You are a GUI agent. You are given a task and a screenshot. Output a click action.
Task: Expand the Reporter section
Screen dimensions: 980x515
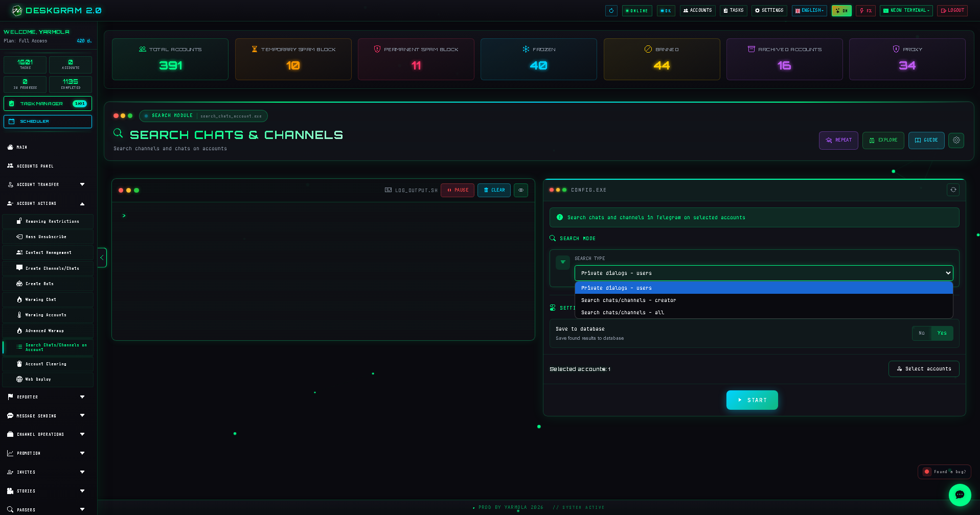(x=48, y=397)
